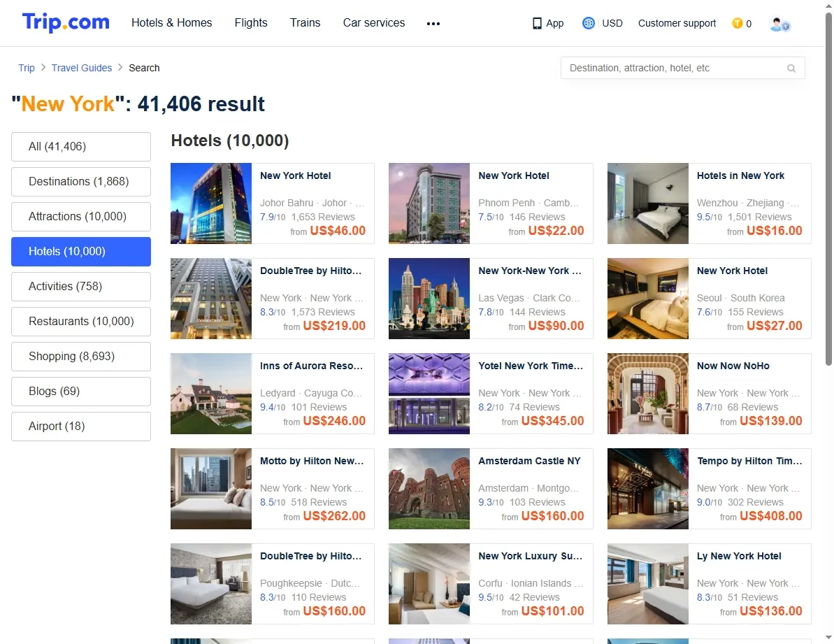834x644 pixels.
Task: Click the US$90.00 price
Action: coord(556,326)
